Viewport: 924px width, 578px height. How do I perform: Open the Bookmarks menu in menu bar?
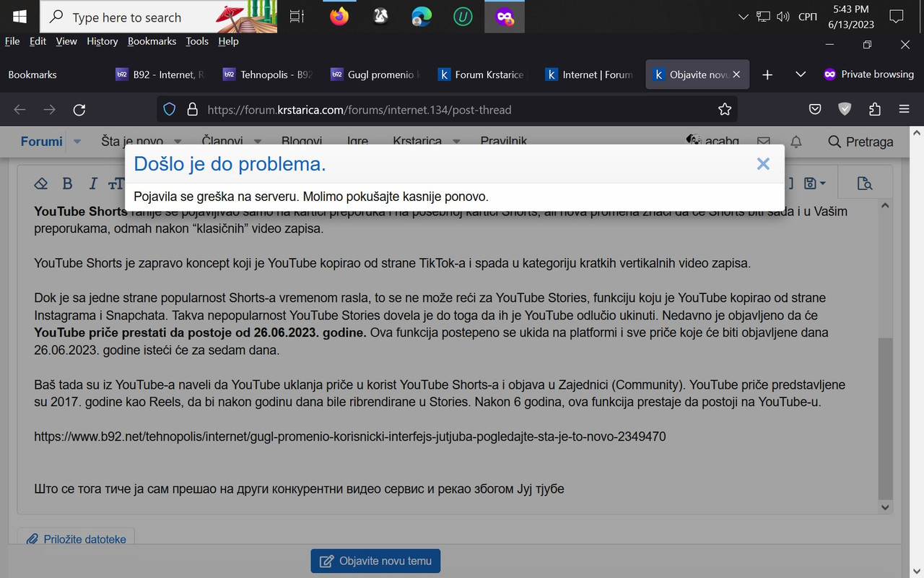[152, 41]
